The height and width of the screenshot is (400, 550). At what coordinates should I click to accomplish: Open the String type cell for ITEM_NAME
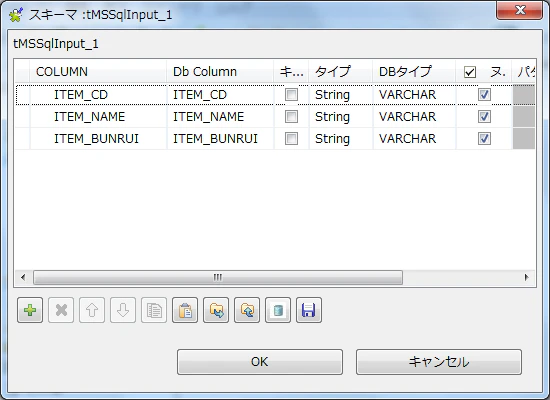[341, 117]
